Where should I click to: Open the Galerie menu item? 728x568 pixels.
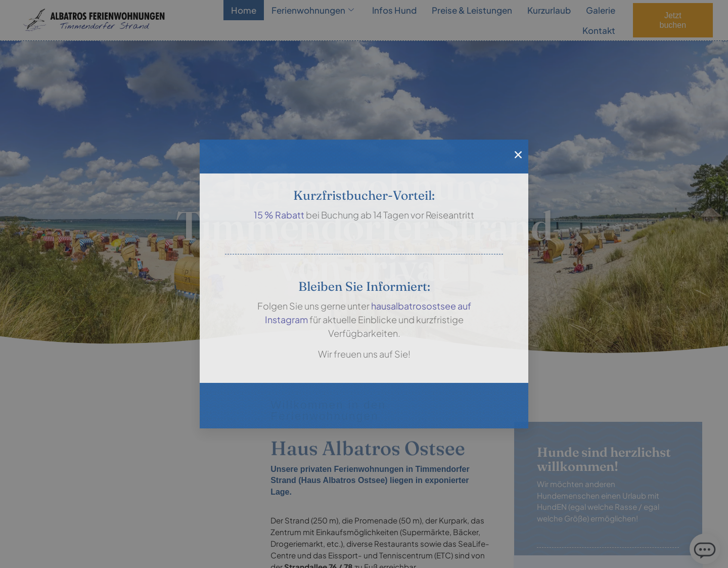[x=601, y=10]
